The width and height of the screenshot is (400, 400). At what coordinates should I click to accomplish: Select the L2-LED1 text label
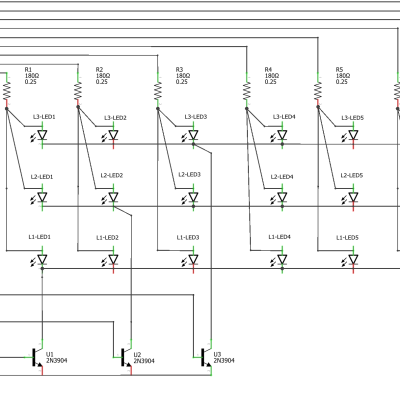click(x=42, y=177)
